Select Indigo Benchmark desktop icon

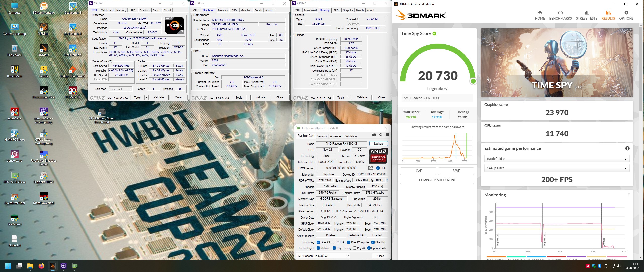coord(73,72)
